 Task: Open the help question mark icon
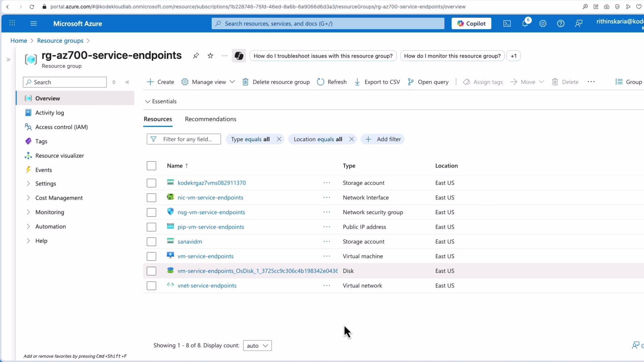click(x=560, y=23)
